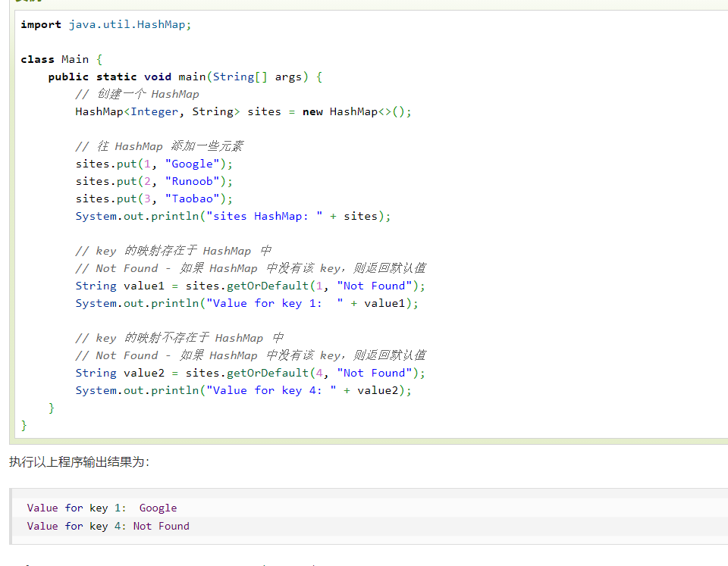
Task: Click the output line 'Value for key 1: Google'
Action: [102, 508]
